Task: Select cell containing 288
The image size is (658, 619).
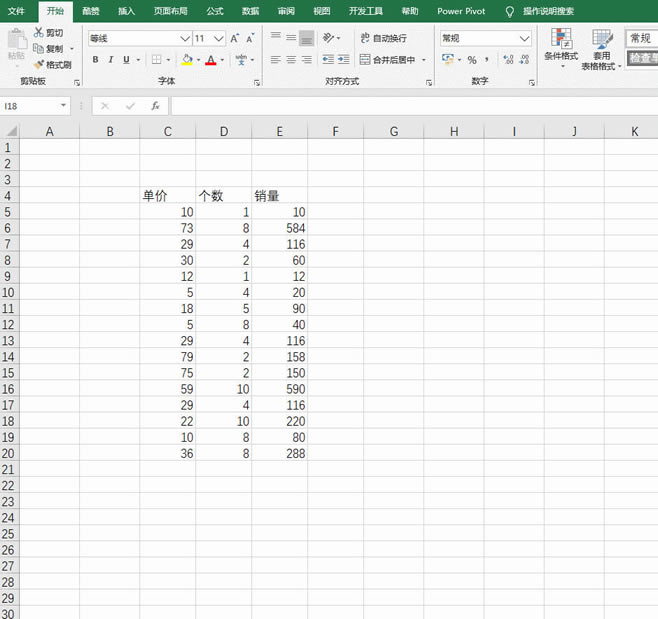Action: point(279,453)
